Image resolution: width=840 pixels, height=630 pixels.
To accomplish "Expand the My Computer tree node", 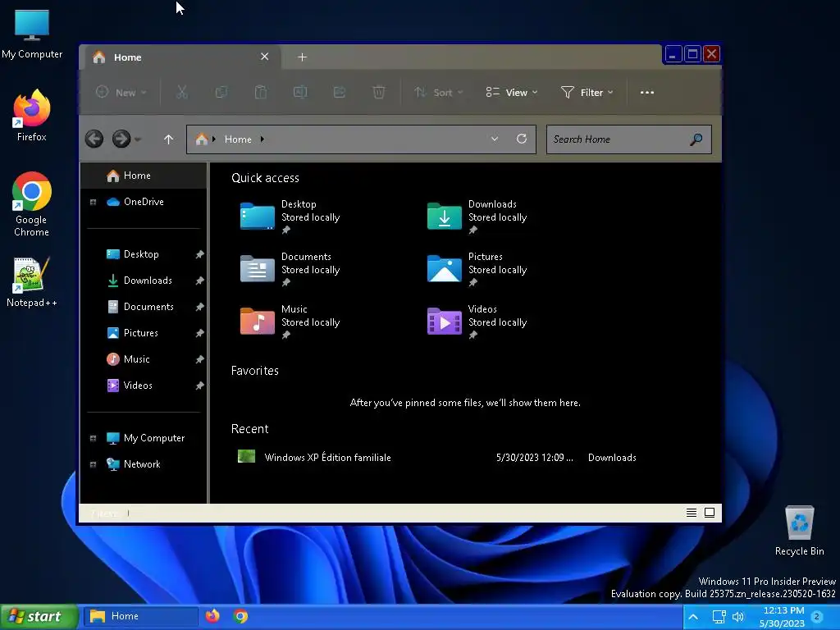I will (93, 438).
